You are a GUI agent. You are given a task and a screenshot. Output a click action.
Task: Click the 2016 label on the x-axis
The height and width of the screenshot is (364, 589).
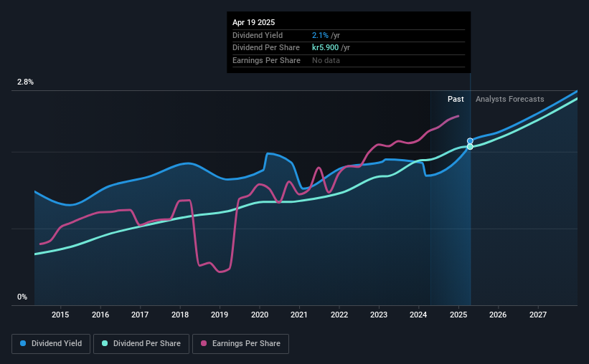(x=100, y=315)
